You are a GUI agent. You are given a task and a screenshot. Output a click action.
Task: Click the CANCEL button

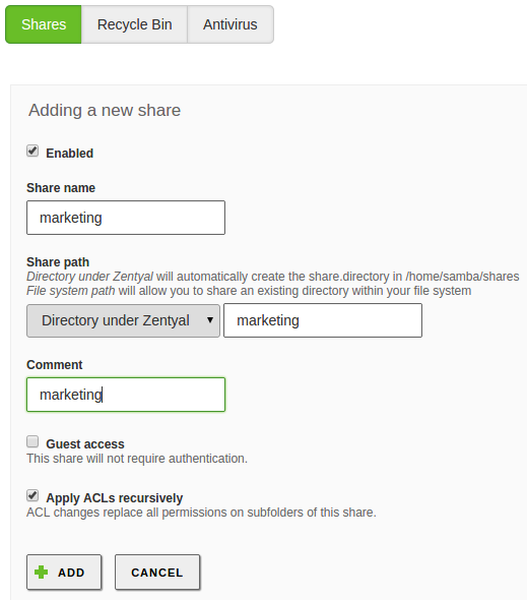point(157,572)
